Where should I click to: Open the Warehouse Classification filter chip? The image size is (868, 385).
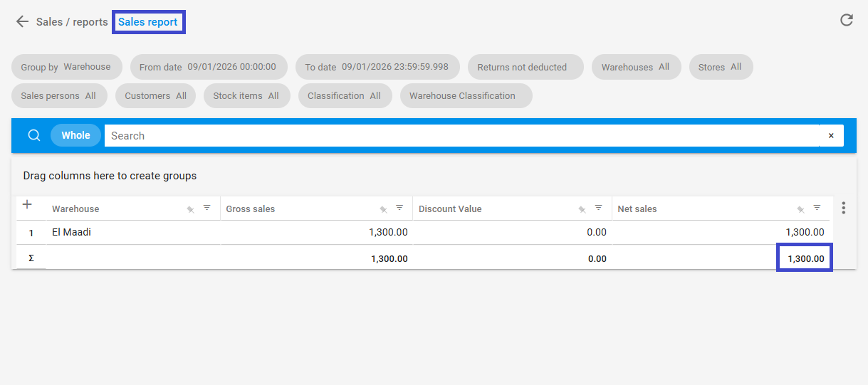click(x=466, y=95)
